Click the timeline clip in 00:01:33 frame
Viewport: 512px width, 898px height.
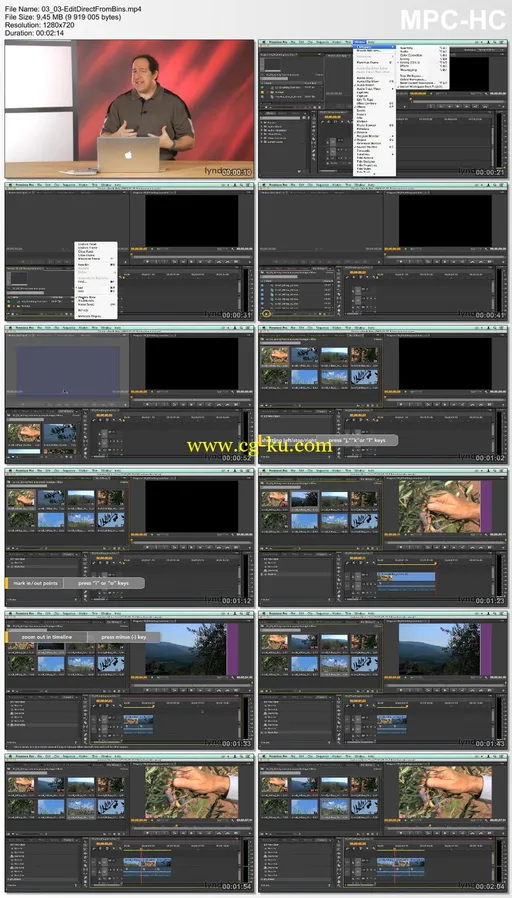[139, 724]
